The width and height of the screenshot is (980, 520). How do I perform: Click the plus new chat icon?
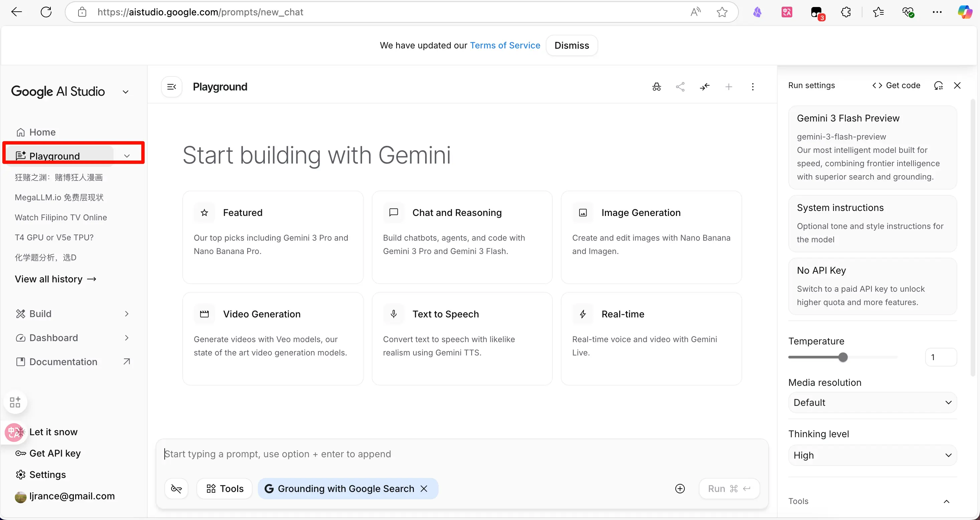point(728,87)
